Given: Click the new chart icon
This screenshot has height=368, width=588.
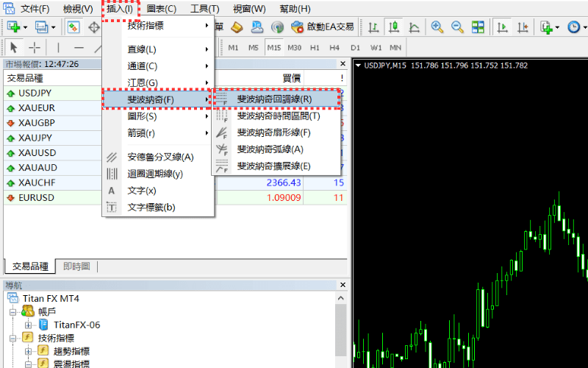Looking at the screenshot, I should tap(14, 27).
